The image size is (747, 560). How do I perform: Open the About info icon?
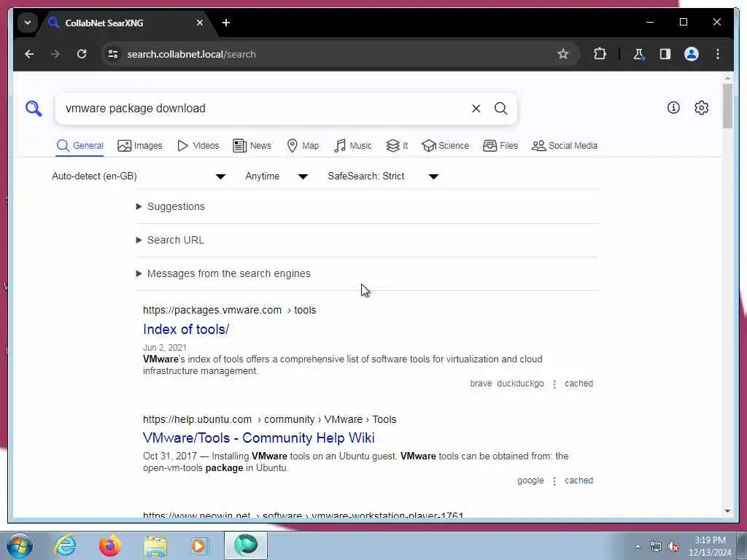[x=673, y=108]
